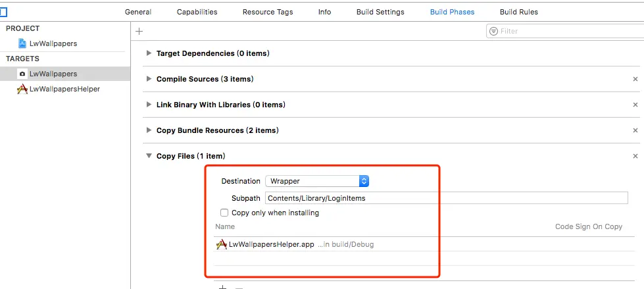Open the Capabilities tab
This screenshot has width=644, height=289.
(x=197, y=12)
